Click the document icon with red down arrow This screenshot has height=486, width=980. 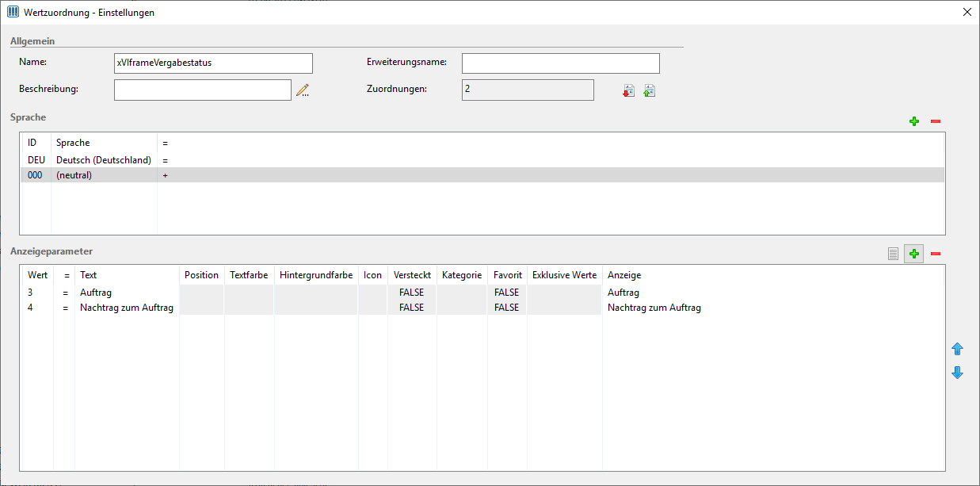click(x=628, y=91)
